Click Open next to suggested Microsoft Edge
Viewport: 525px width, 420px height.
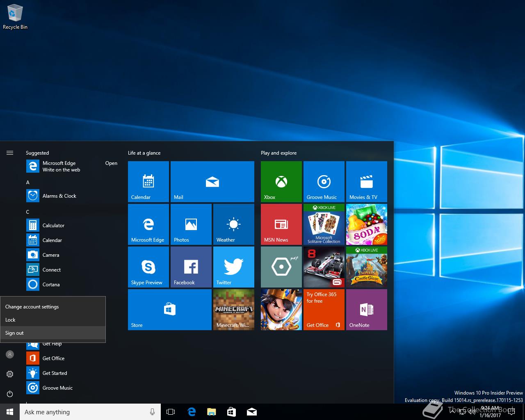point(111,163)
